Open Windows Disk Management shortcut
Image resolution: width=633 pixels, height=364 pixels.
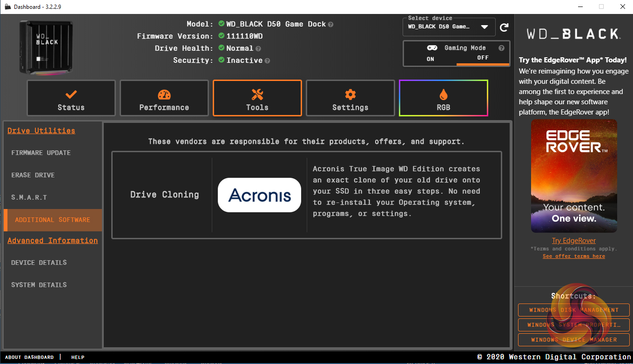pos(574,310)
